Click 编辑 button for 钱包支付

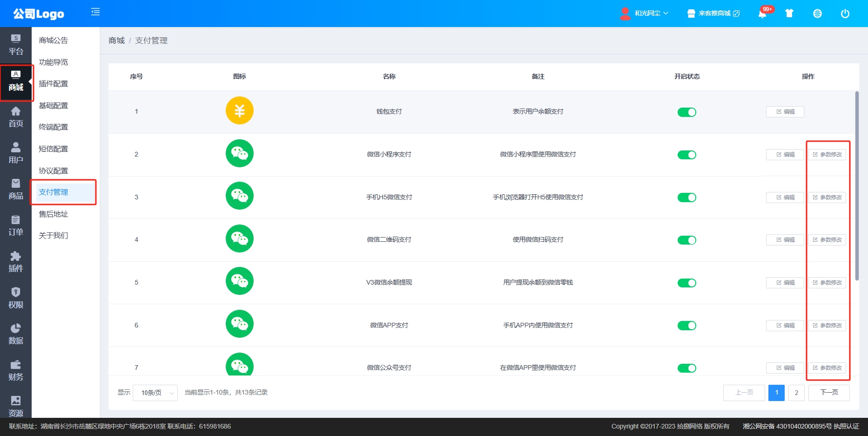[x=785, y=112]
